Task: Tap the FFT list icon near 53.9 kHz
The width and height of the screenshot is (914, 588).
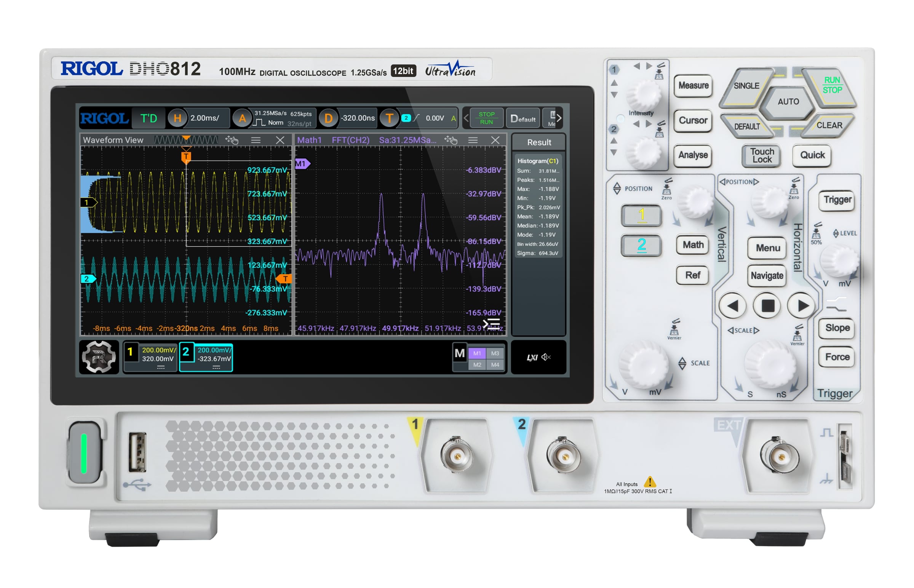Action: point(491,324)
